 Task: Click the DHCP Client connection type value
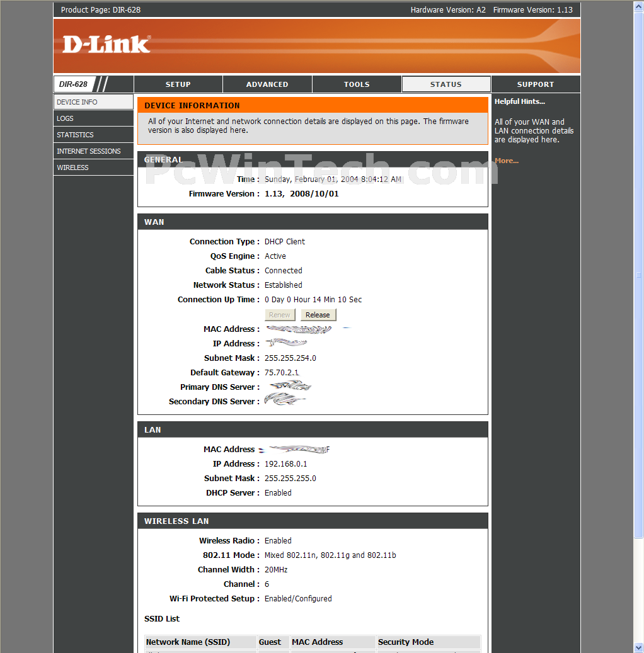coord(285,242)
